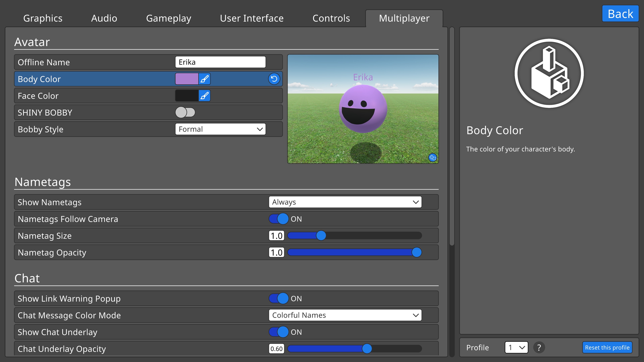Open the User Interface settings tab

252,18
